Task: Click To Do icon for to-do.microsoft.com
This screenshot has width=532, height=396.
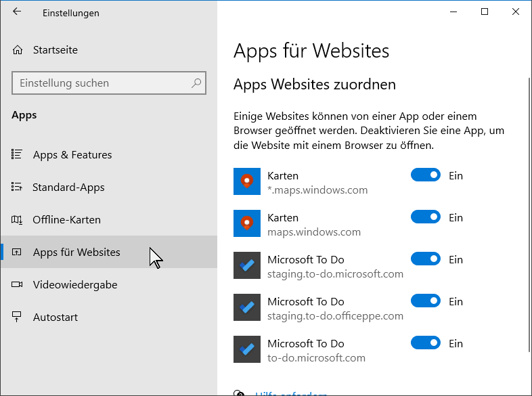Action: [247, 349]
